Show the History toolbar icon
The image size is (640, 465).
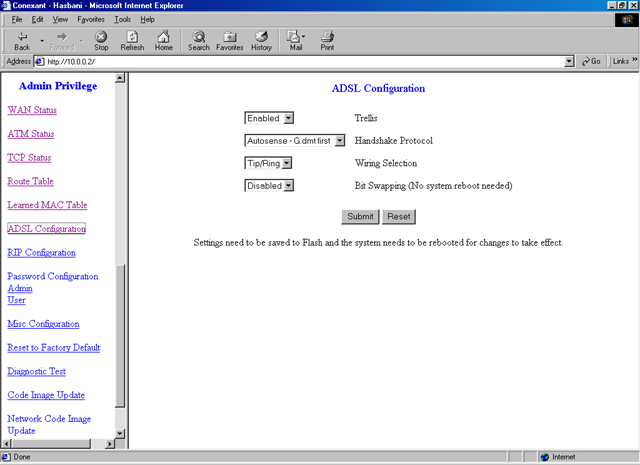(261, 36)
